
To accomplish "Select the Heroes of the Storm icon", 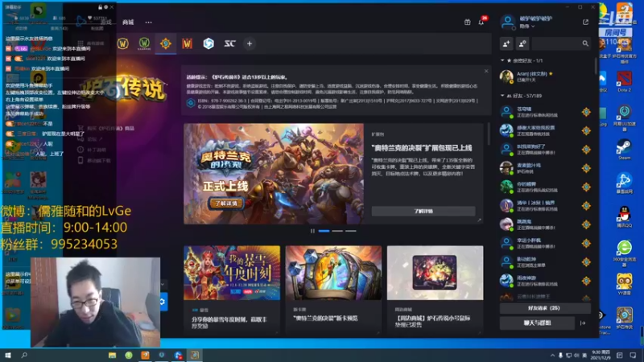I will 208,43.
